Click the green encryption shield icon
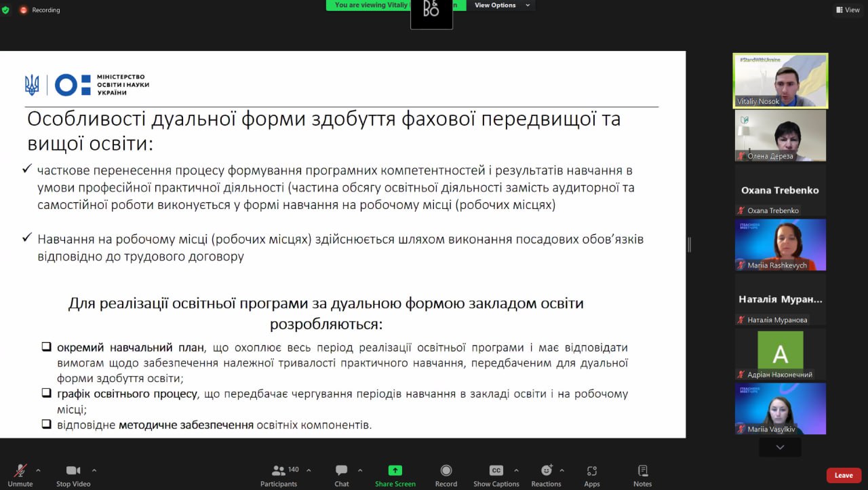The width and height of the screenshot is (868, 490). click(5, 10)
